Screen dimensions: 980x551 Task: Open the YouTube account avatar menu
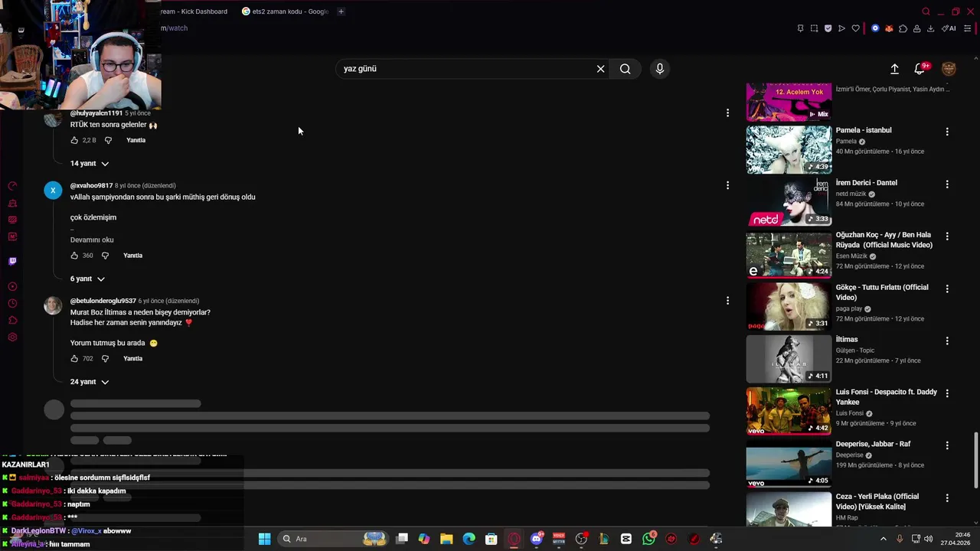[949, 69]
